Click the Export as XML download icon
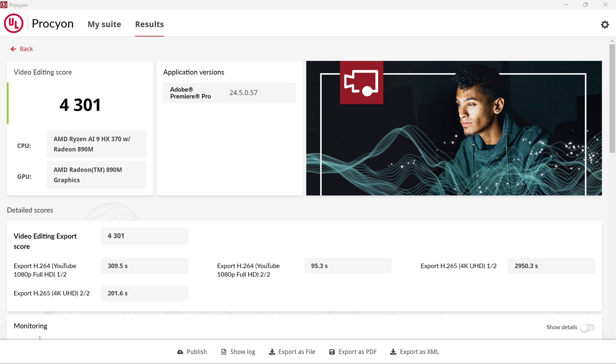This screenshot has height=364, width=616. pos(393,352)
